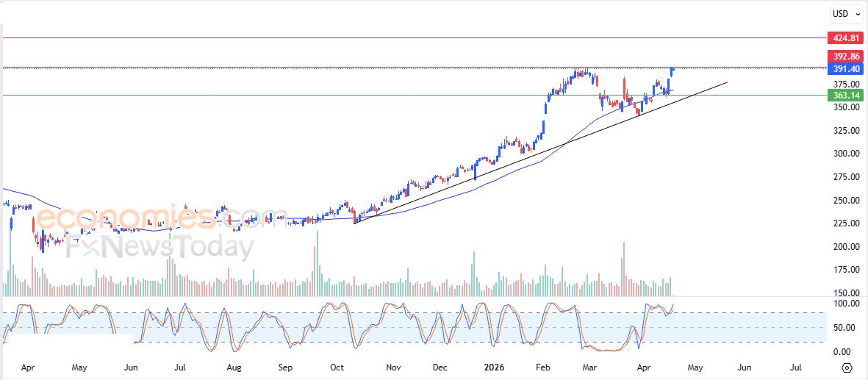Click the 150.00 price axis value
Screen dimensions: 868x380
(847, 293)
